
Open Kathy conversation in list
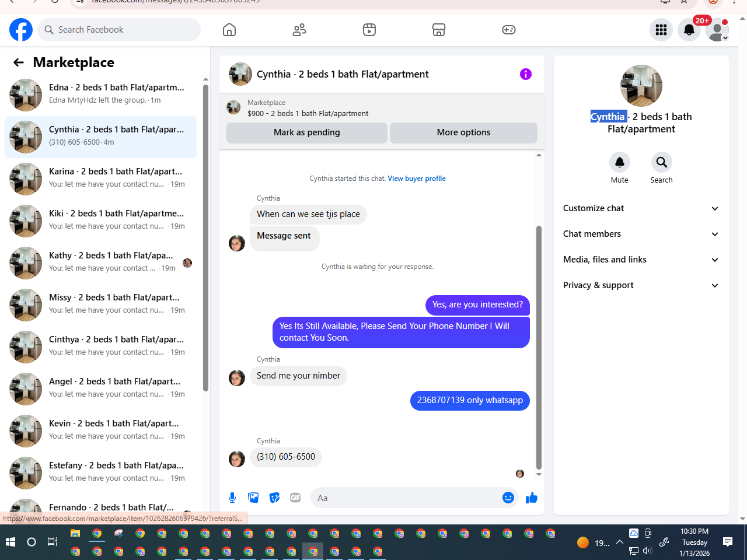(x=100, y=262)
